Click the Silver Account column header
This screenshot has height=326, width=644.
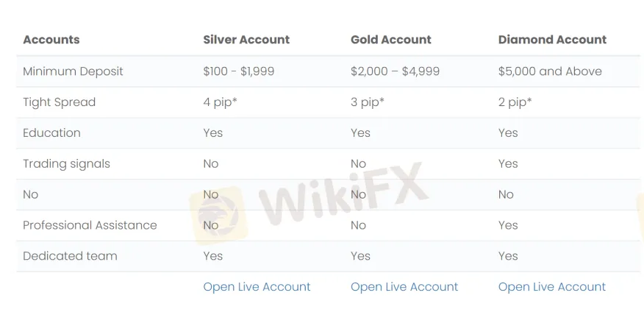click(246, 40)
